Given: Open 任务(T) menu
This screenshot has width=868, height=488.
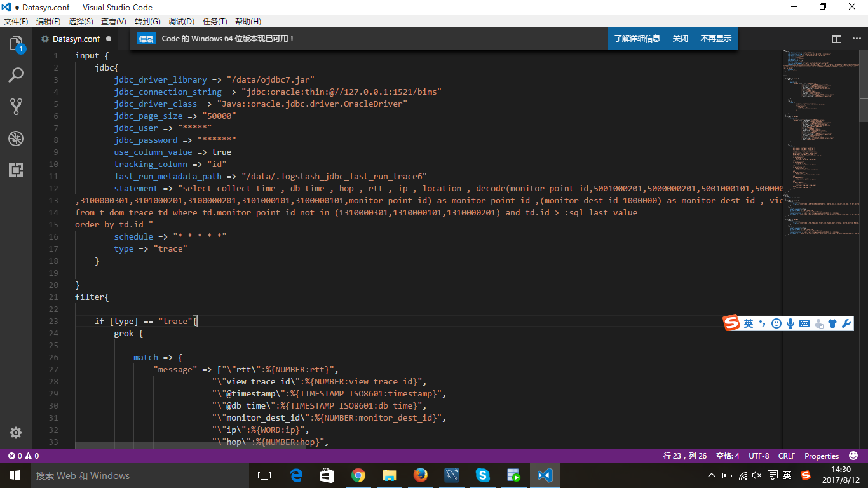Looking at the screenshot, I should pyautogui.click(x=215, y=21).
